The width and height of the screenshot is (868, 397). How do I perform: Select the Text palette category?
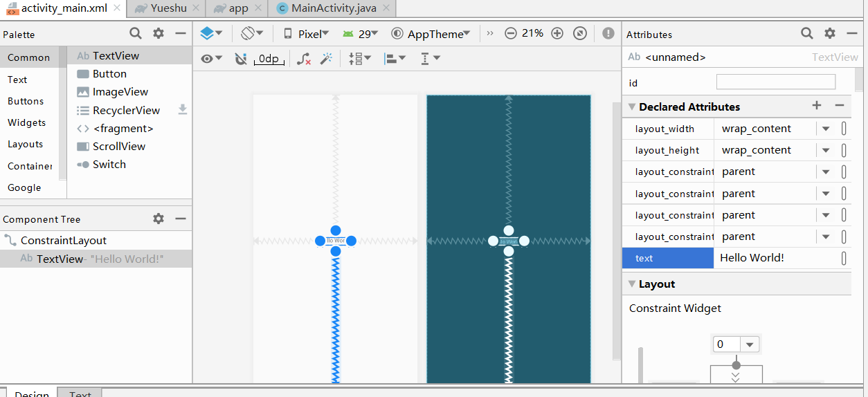(x=29, y=80)
